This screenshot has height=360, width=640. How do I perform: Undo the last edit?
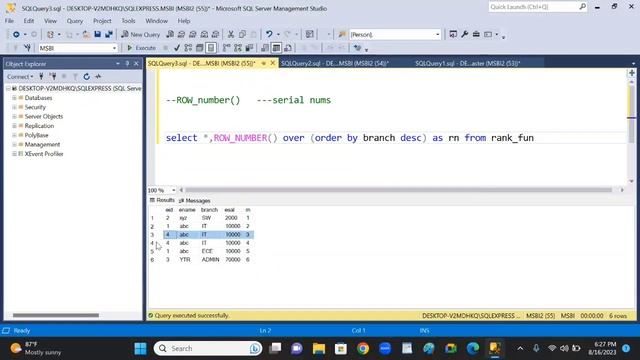click(269, 34)
